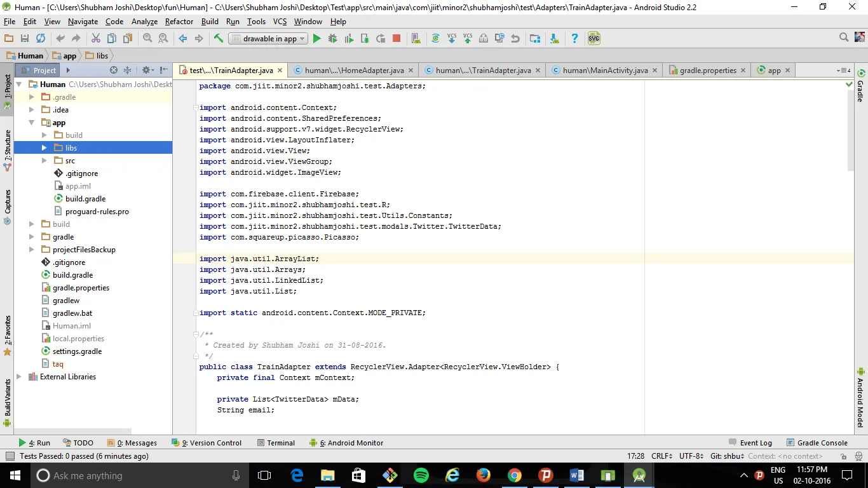The height and width of the screenshot is (488, 868).
Task: Click the Collapse All icon in Project panel
Action: coord(127,71)
